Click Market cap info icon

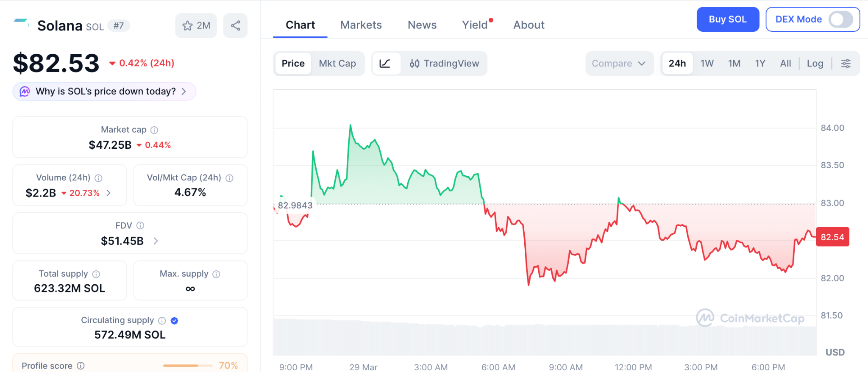pyautogui.click(x=154, y=130)
